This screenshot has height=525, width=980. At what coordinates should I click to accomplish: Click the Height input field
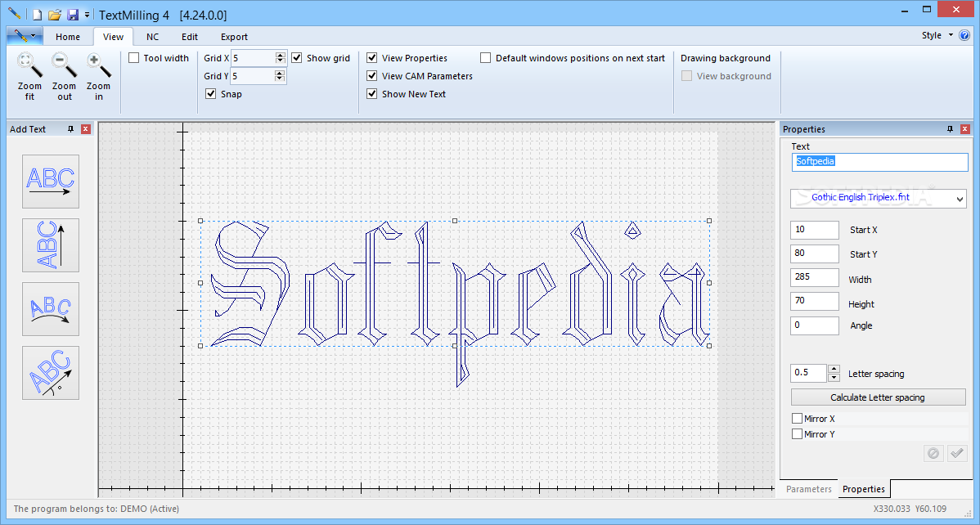(815, 301)
